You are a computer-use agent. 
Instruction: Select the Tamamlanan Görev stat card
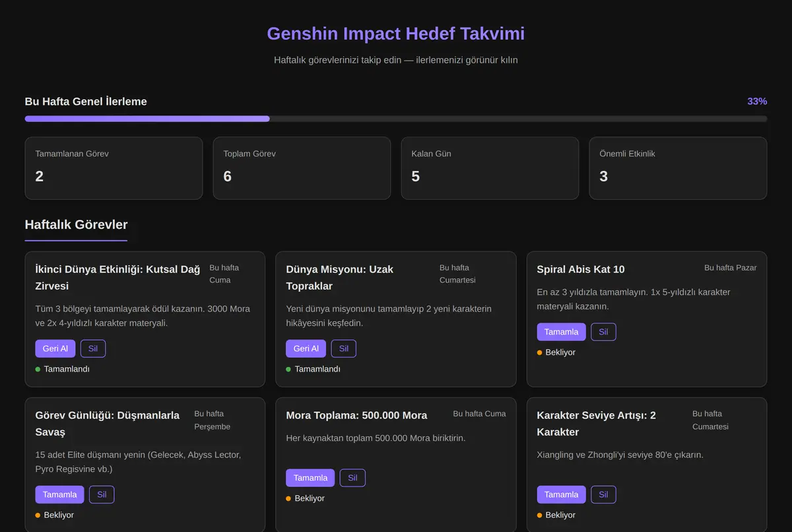[x=114, y=168]
